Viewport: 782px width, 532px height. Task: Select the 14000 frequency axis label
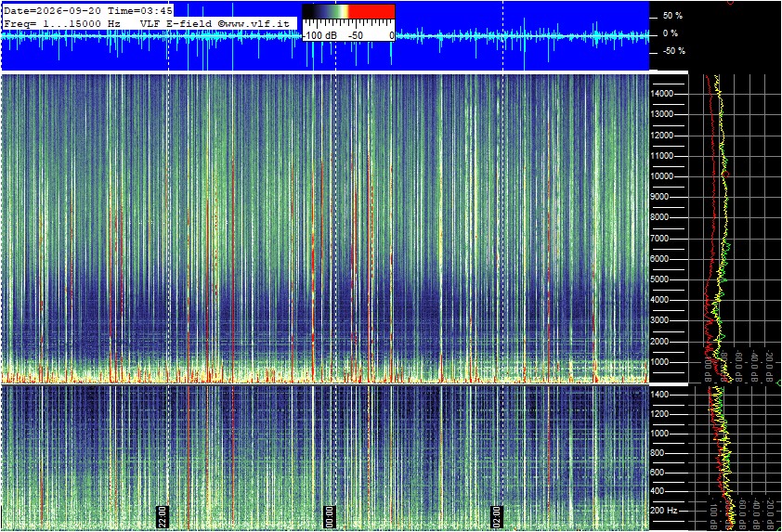(662, 94)
